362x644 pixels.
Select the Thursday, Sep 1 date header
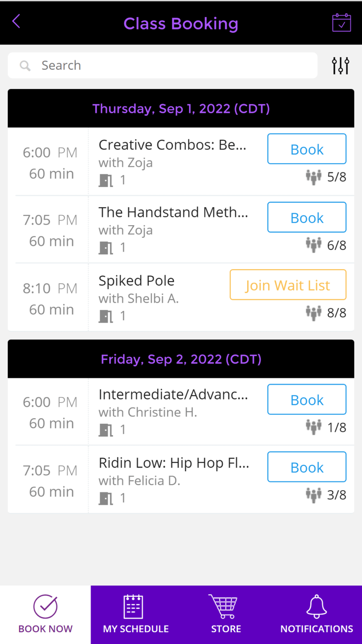click(x=181, y=109)
